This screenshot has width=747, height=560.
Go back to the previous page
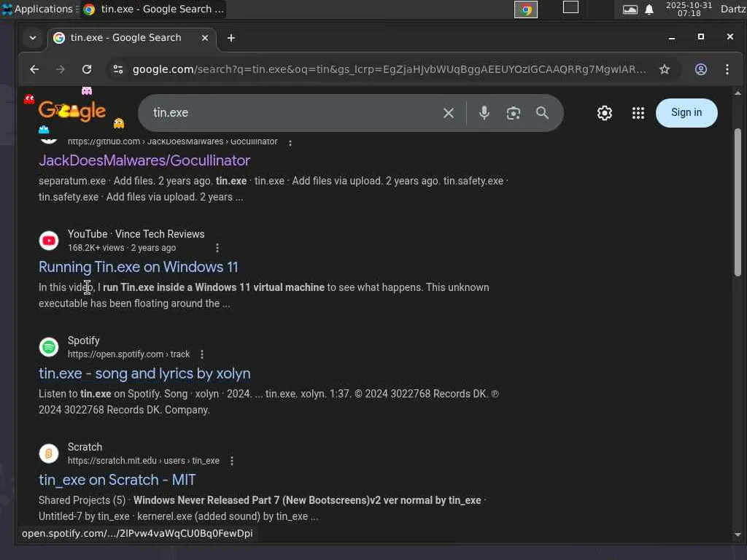tap(34, 69)
